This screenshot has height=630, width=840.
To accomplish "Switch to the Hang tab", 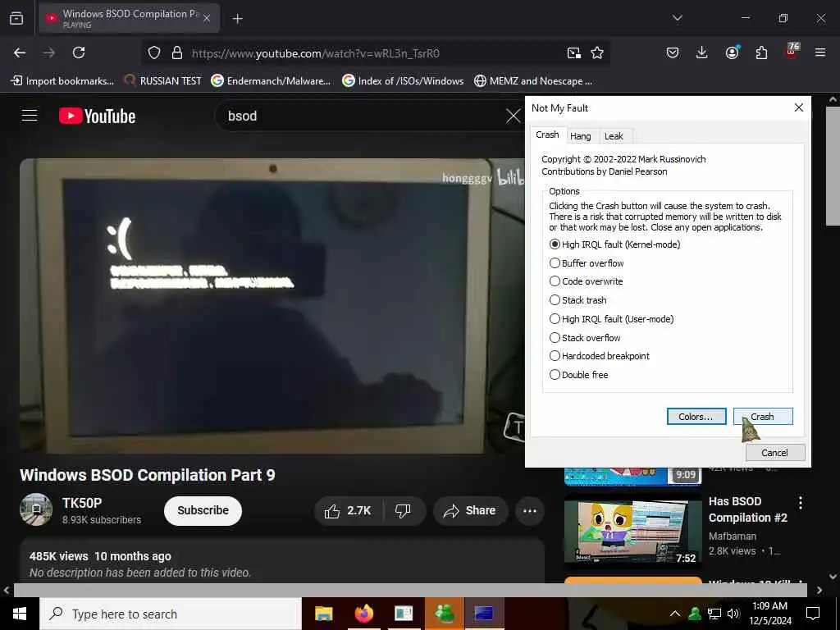I will tap(580, 136).
